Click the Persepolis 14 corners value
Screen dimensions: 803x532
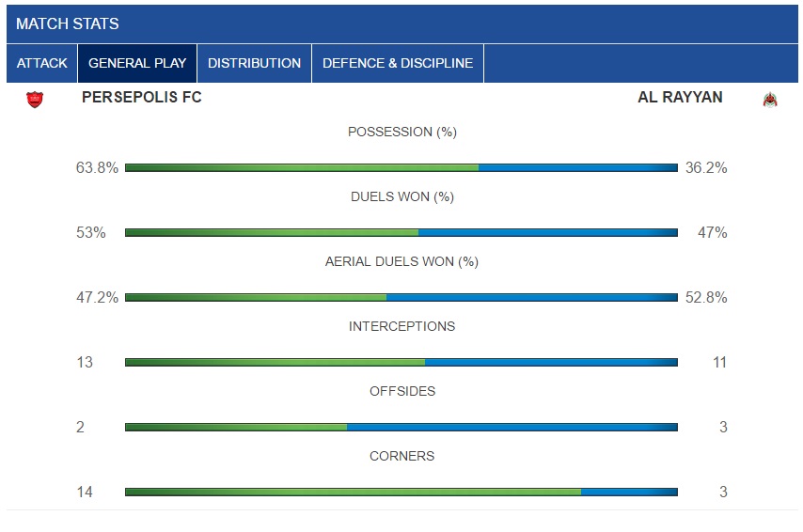point(85,492)
